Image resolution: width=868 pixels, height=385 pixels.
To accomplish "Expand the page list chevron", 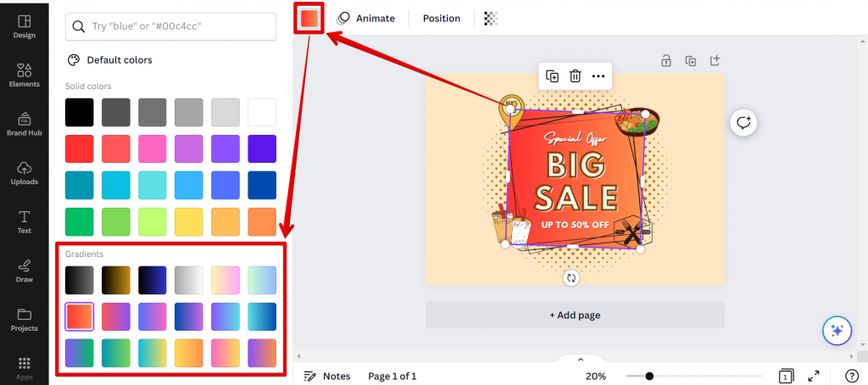I will [581, 360].
